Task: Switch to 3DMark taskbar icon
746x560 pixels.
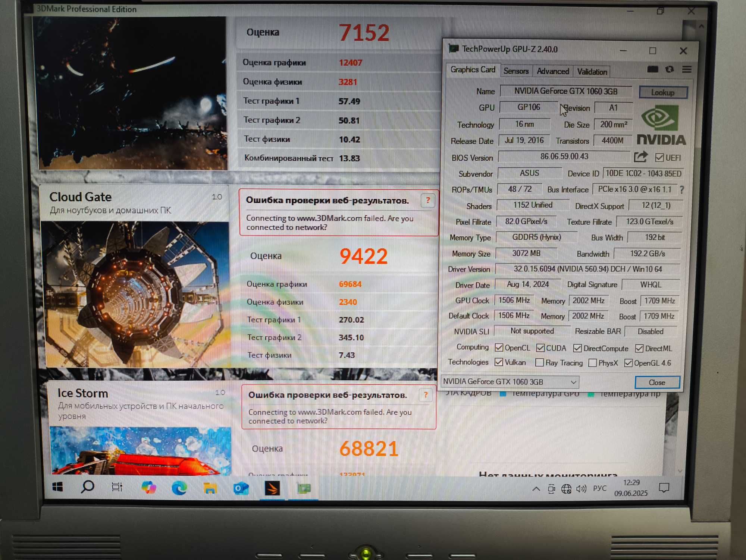Action: point(272,488)
